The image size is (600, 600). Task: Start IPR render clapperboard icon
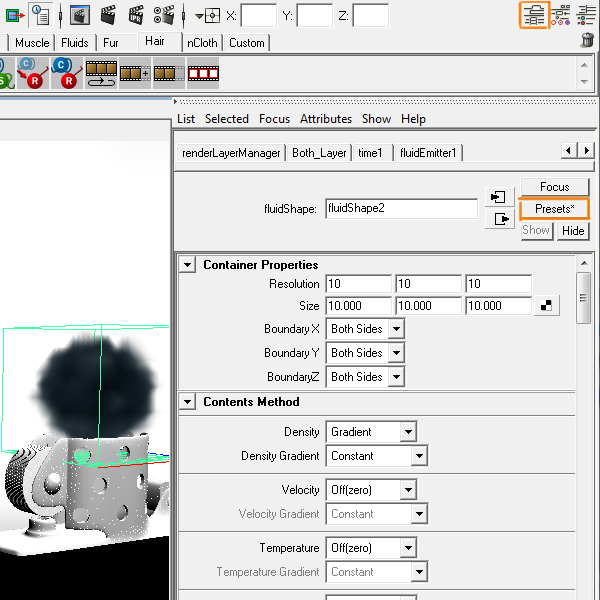(136, 15)
